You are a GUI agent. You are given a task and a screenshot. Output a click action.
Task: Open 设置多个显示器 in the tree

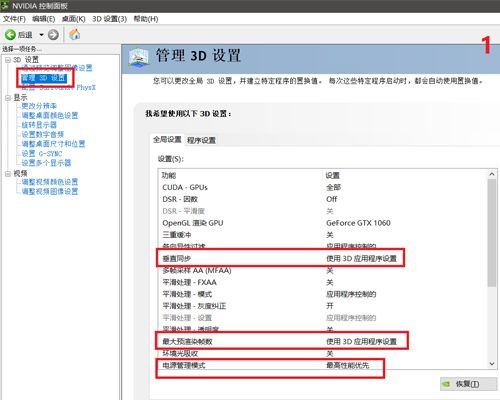[46, 163]
